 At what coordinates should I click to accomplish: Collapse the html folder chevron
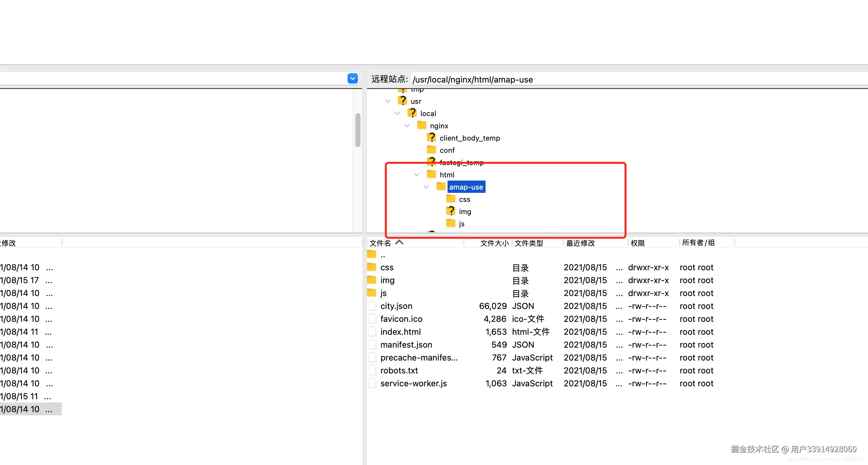(x=417, y=174)
